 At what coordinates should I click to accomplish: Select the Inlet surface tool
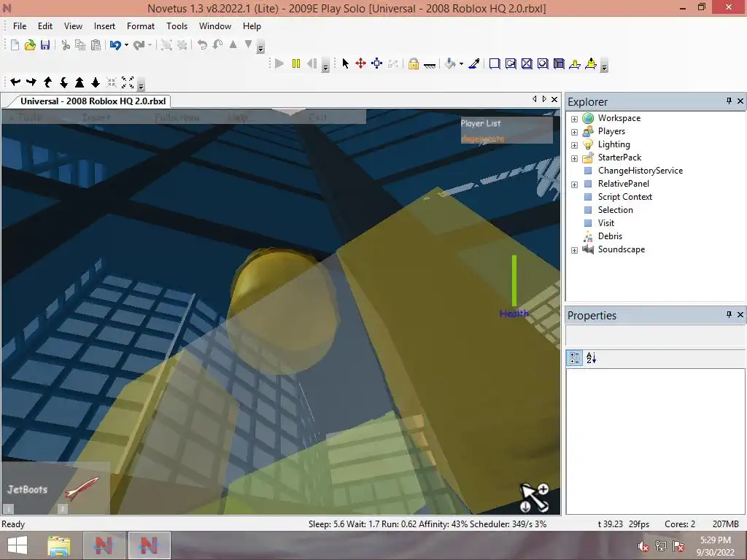point(559,63)
